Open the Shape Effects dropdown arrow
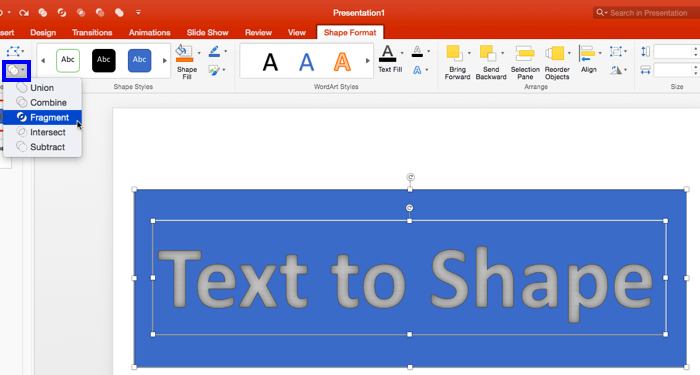700x375 pixels. pos(224,70)
